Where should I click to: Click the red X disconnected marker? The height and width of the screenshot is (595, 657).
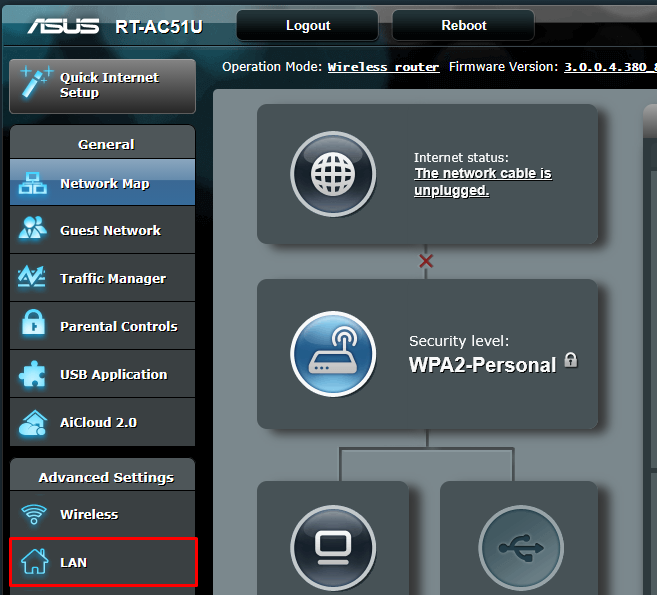click(426, 261)
